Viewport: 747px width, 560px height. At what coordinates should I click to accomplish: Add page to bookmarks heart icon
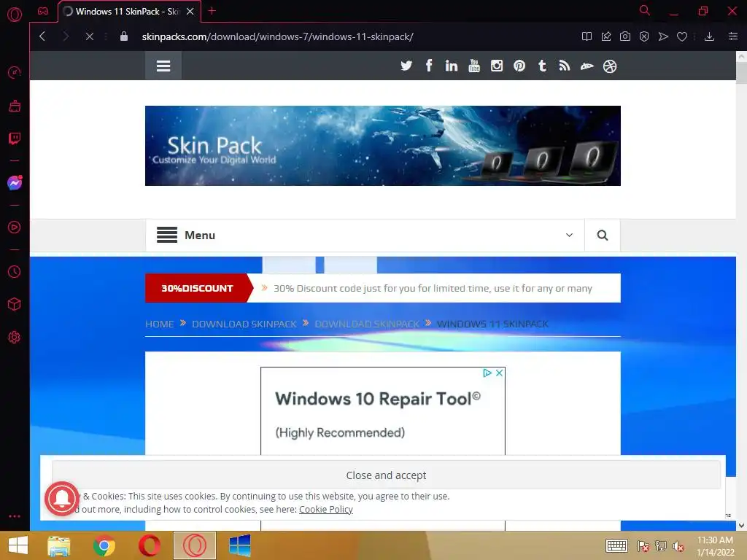tap(682, 36)
